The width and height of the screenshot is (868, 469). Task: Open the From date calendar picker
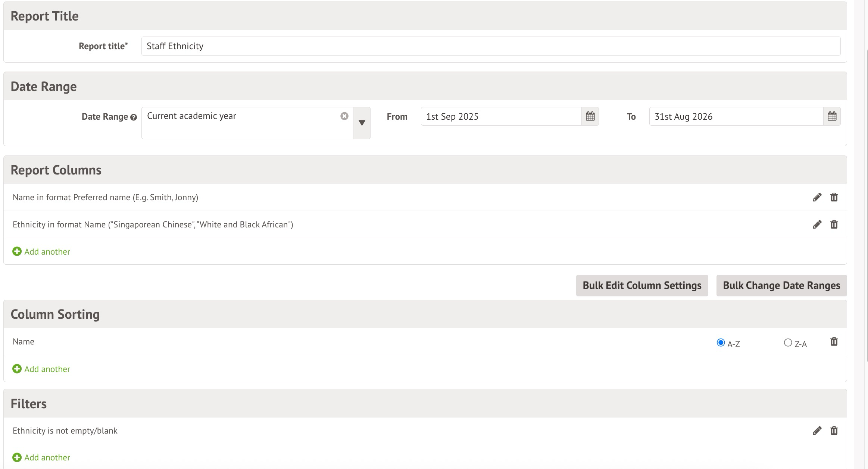coord(590,116)
